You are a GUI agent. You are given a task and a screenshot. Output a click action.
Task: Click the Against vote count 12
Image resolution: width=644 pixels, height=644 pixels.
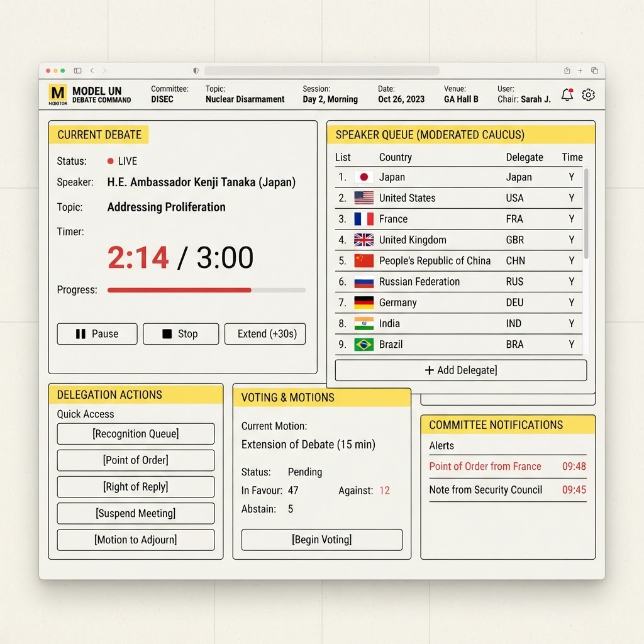(x=384, y=491)
